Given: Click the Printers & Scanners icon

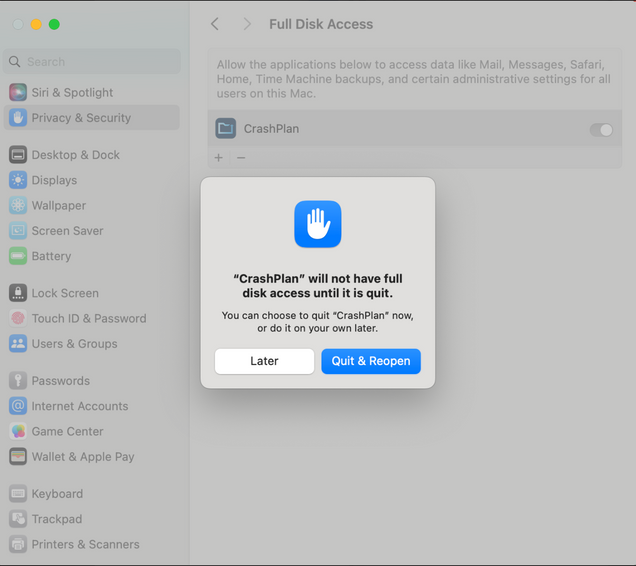Looking at the screenshot, I should tap(18, 544).
